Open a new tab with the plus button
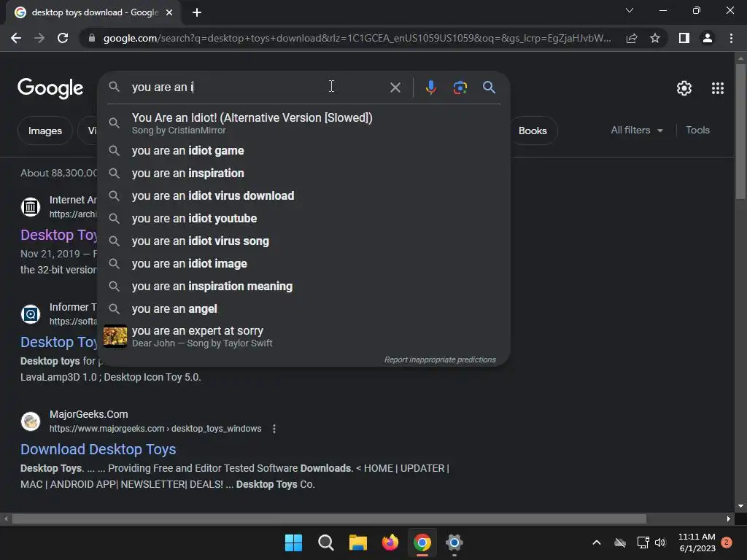The image size is (747, 560). pyautogui.click(x=197, y=12)
